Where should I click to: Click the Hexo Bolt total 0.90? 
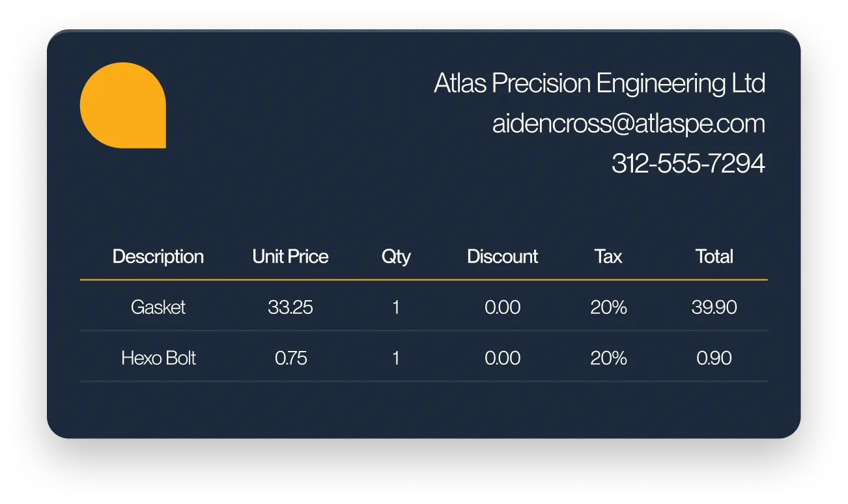(714, 358)
